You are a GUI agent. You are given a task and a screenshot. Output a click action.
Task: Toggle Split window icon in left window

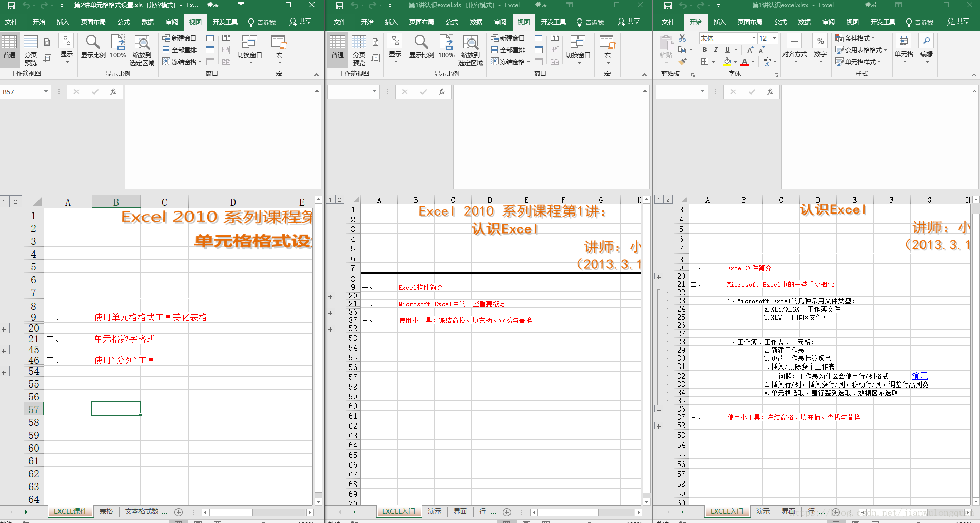tap(210, 38)
